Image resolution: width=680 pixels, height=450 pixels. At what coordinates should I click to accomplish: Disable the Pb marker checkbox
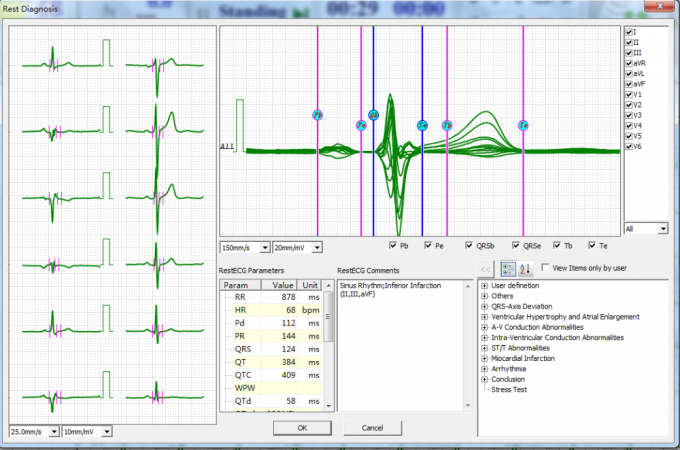click(393, 245)
